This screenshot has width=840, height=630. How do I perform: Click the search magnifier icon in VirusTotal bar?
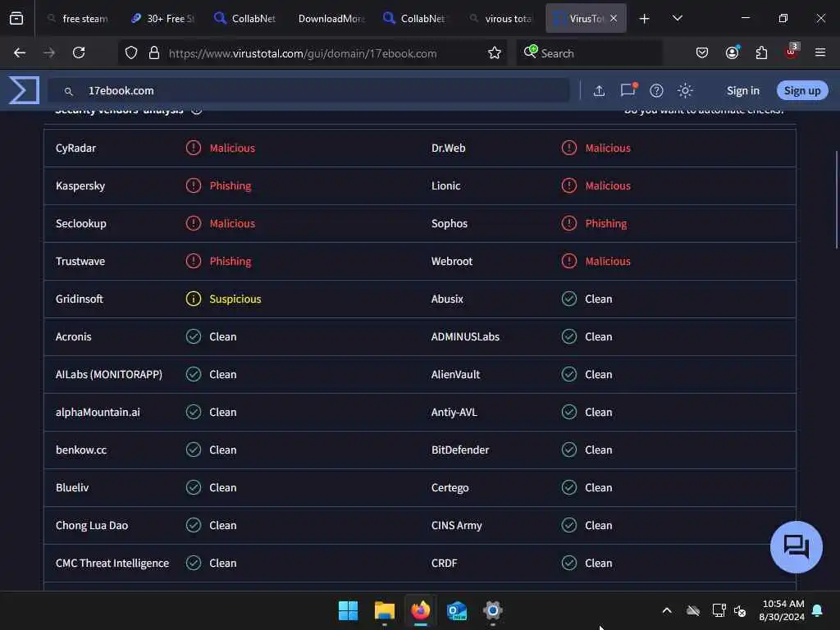click(69, 92)
